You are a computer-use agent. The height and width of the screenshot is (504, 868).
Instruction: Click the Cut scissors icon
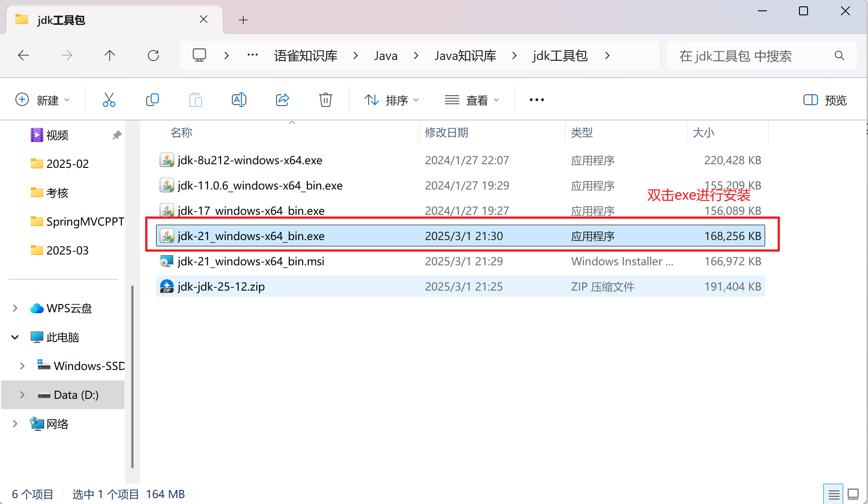click(x=109, y=100)
